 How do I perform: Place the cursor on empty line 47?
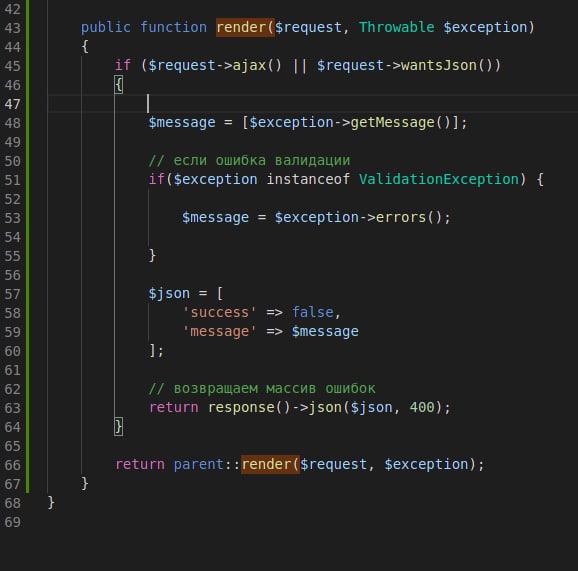313,104
